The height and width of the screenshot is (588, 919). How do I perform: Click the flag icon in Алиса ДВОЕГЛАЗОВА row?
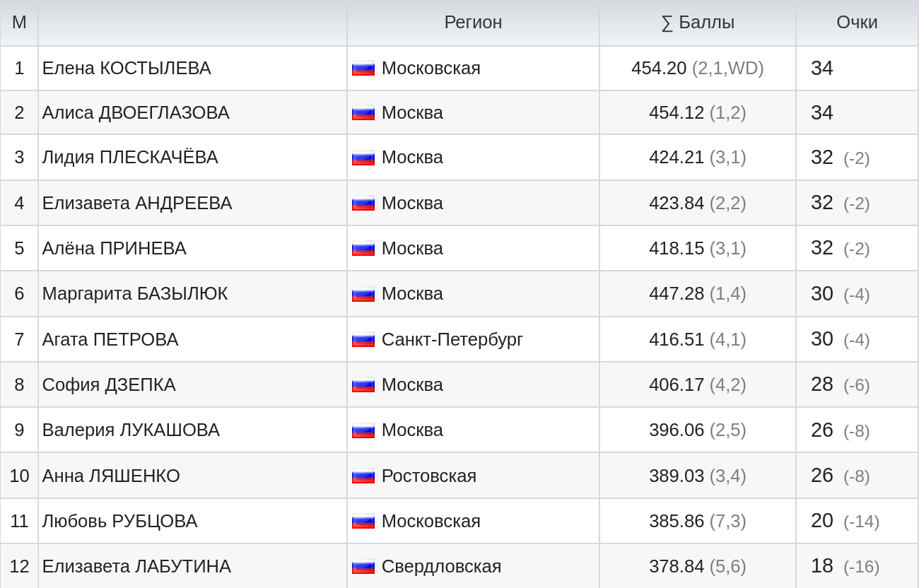pos(363,113)
